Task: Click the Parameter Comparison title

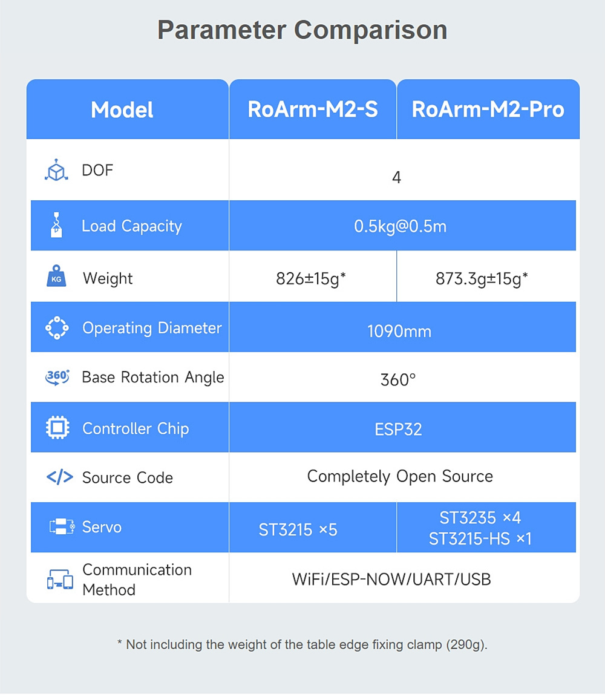Action: tap(302, 30)
